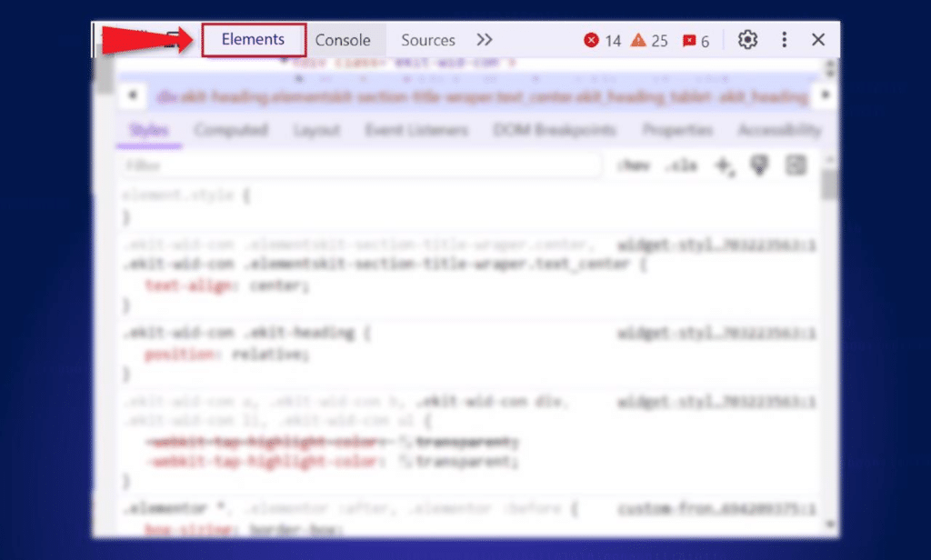This screenshot has width=931, height=560.
Task: Open the three-dot customize DevTools menu
Action: [785, 40]
